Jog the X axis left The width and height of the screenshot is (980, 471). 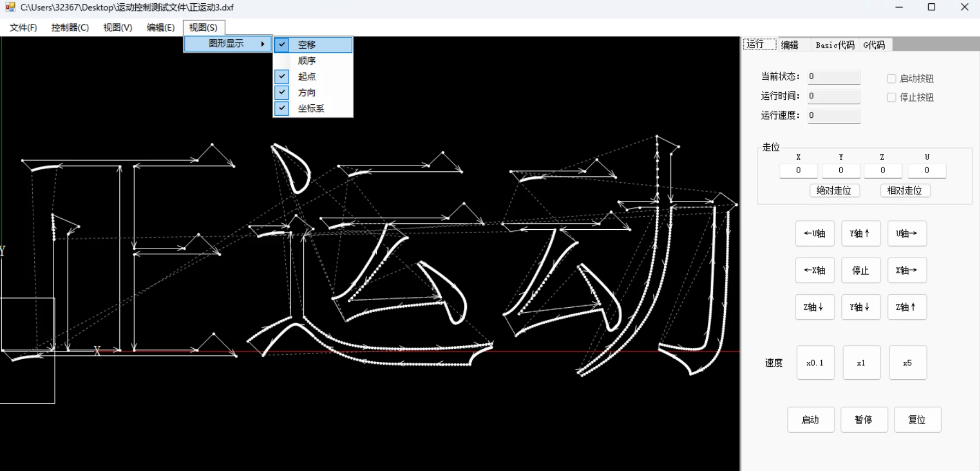[x=815, y=270]
